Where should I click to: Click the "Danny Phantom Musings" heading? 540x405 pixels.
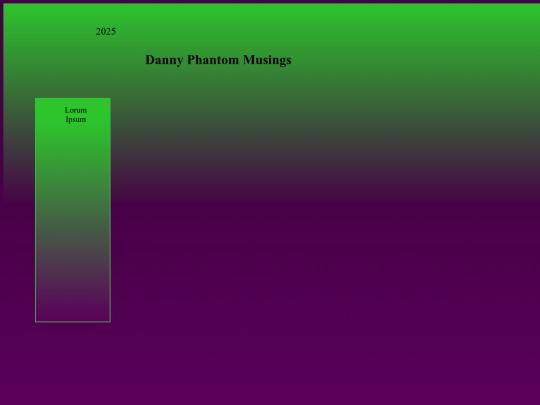point(218,60)
